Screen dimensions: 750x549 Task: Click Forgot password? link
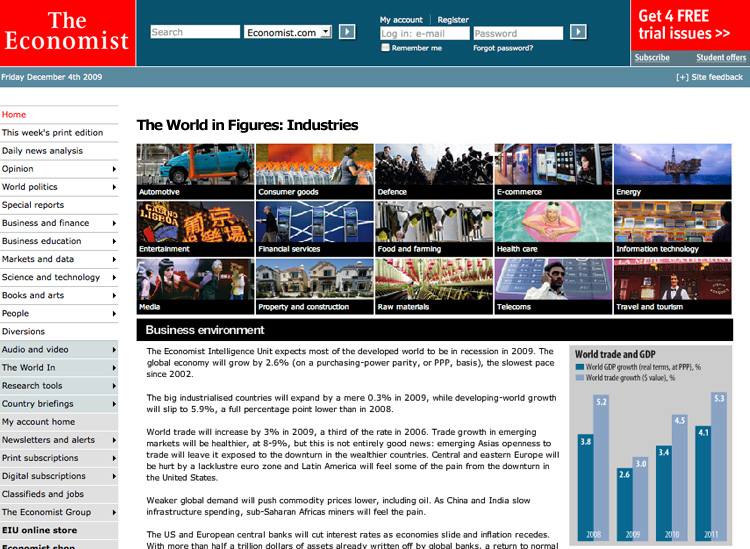pyautogui.click(x=503, y=48)
